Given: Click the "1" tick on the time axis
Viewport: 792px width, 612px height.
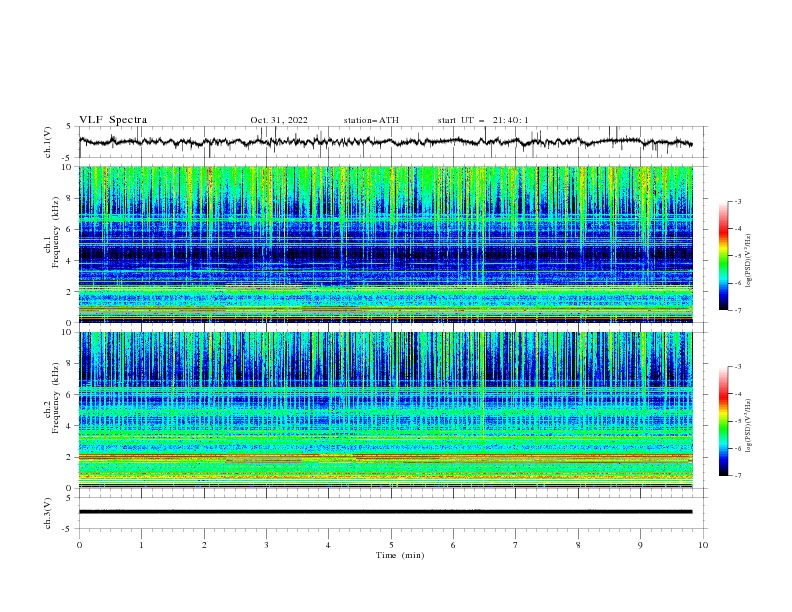Looking at the screenshot, I should tap(141, 545).
